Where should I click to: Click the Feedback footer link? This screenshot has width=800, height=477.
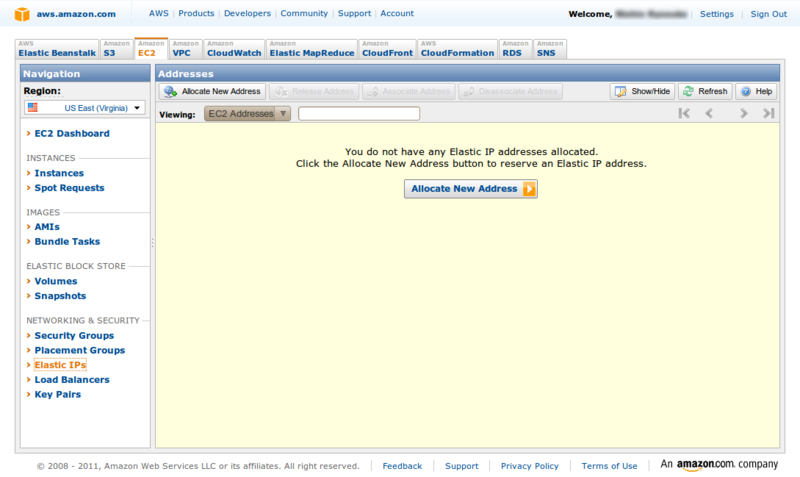click(x=402, y=466)
